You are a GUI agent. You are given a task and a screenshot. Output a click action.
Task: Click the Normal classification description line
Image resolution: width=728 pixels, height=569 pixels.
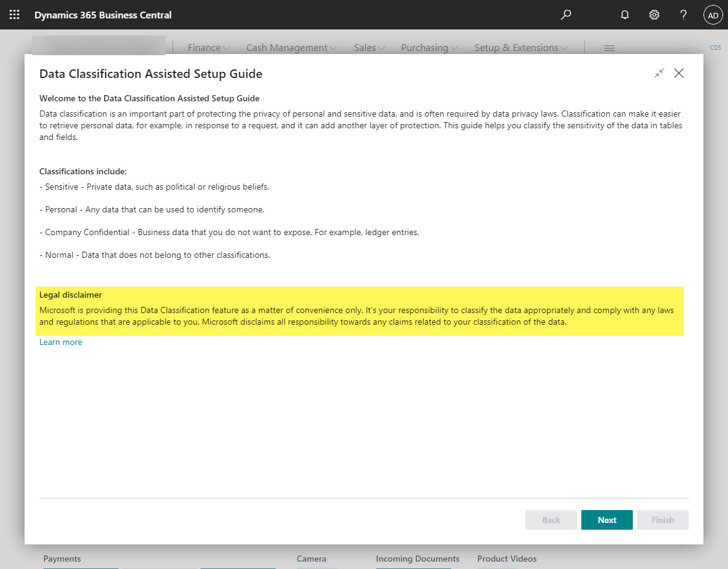[155, 255]
